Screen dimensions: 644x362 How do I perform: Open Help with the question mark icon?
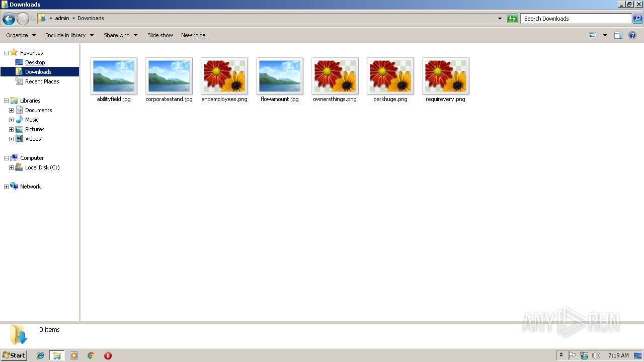(632, 35)
